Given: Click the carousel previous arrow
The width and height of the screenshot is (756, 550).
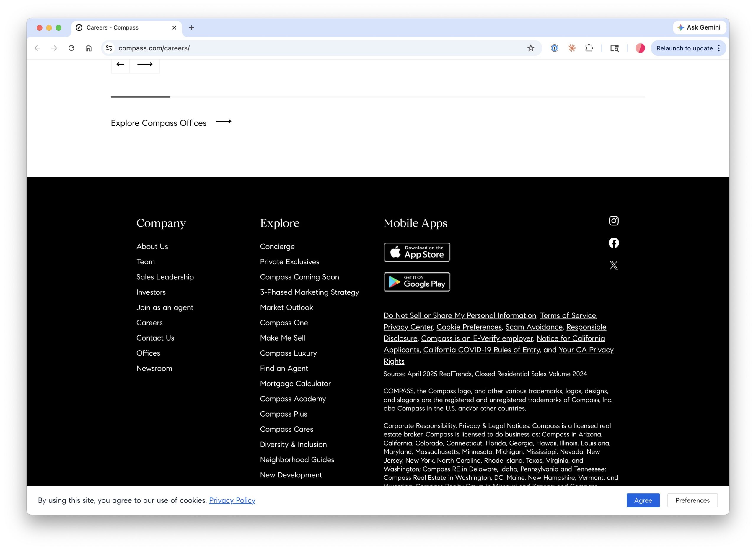Looking at the screenshot, I should [x=120, y=64].
